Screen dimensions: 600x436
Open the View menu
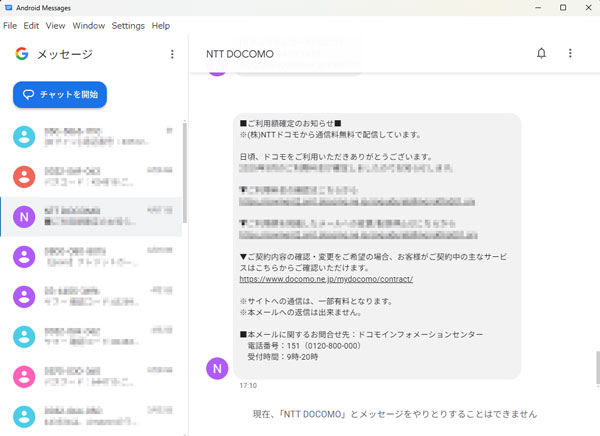pyautogui.click(x=55, y=26)
